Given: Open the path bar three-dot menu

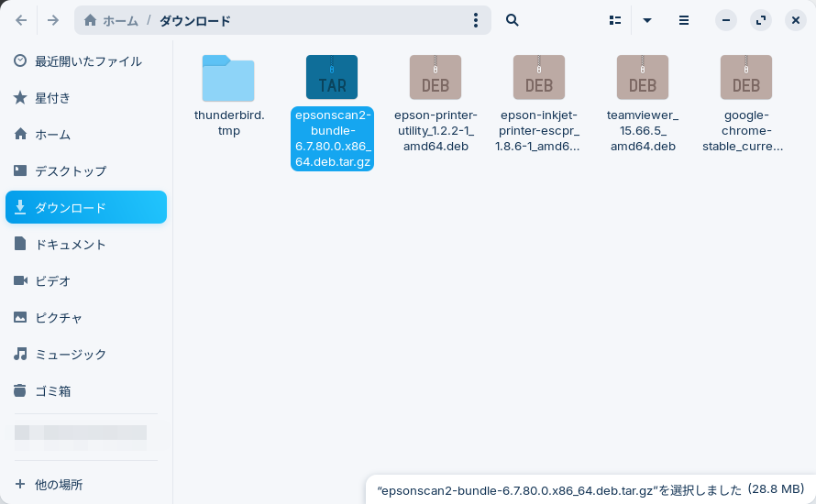Looking at the screenshot, I should [x=475, y=20].
